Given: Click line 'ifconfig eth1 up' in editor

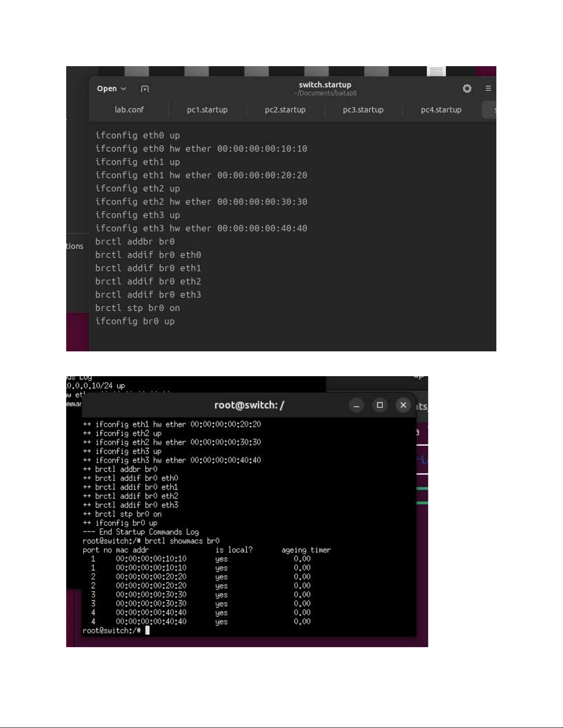Looking at the screenshot, I should pyautogui.click(x=137, y=162).
